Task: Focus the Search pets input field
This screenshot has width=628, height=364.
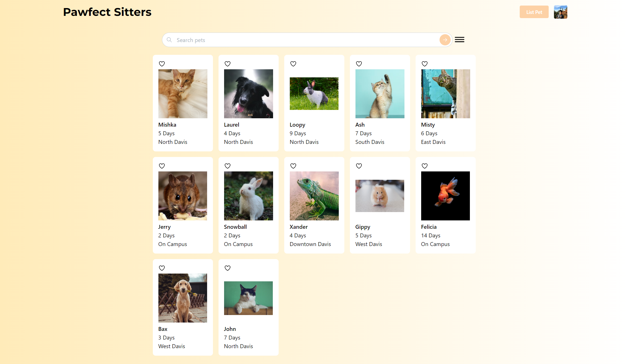Action: pos(306,40)
